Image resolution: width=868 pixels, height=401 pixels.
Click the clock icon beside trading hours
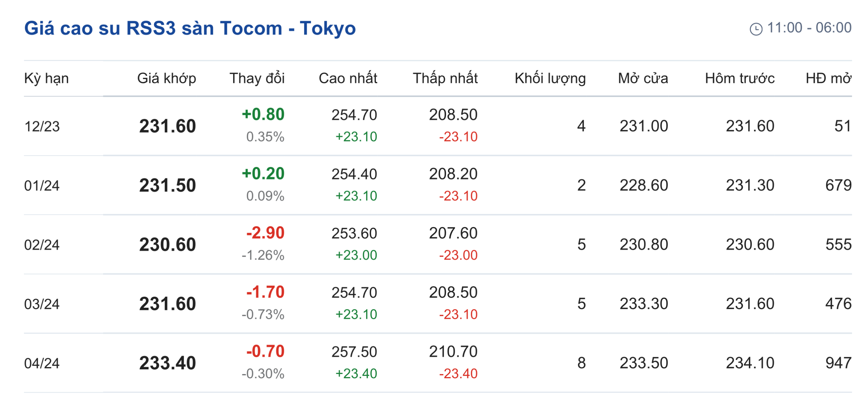(756, 29)
